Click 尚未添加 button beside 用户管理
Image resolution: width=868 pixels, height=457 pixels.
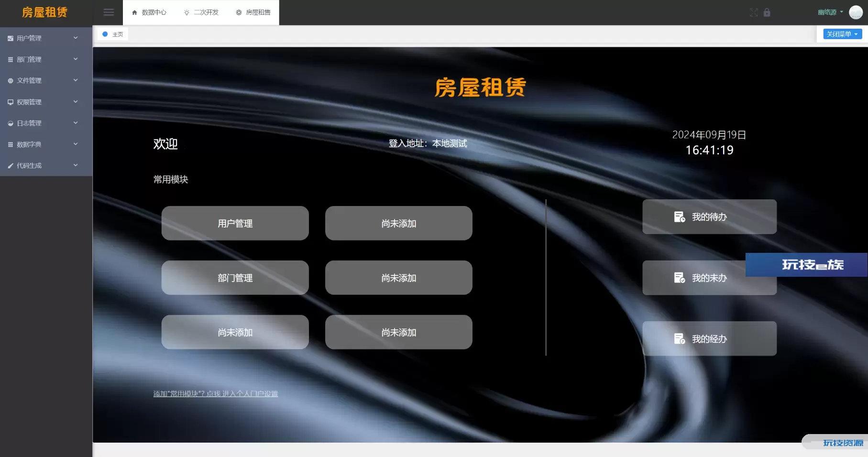pyautogui.click(x=399, y=223)
